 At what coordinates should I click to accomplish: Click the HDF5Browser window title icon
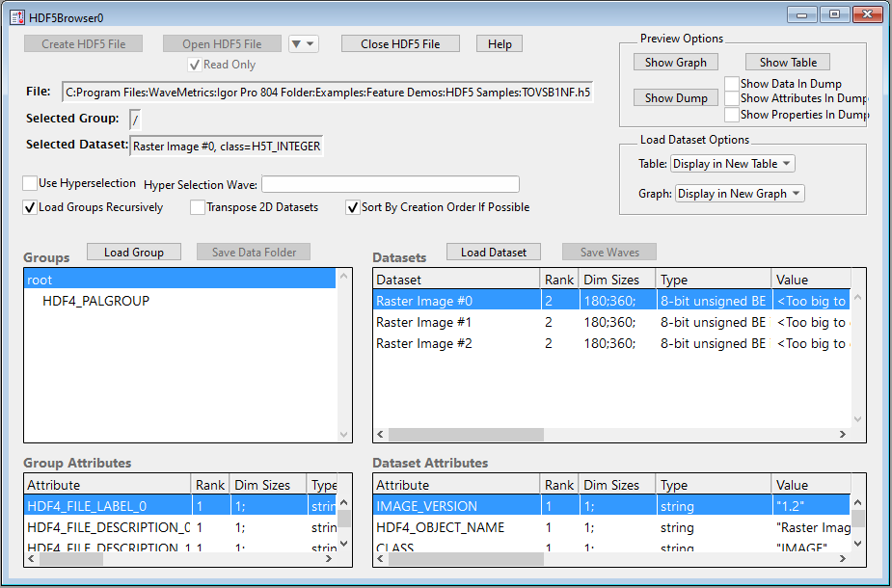point(16,15)
